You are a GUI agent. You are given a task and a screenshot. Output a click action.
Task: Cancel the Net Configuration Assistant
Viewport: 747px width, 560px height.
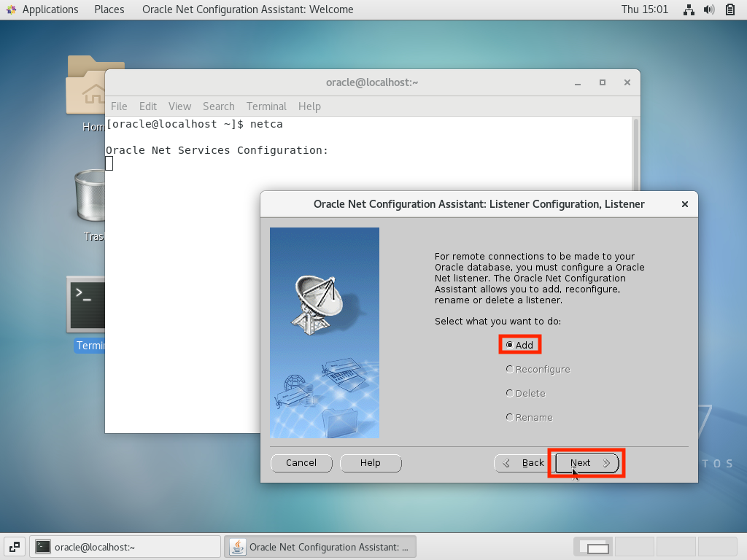(301, 463)
